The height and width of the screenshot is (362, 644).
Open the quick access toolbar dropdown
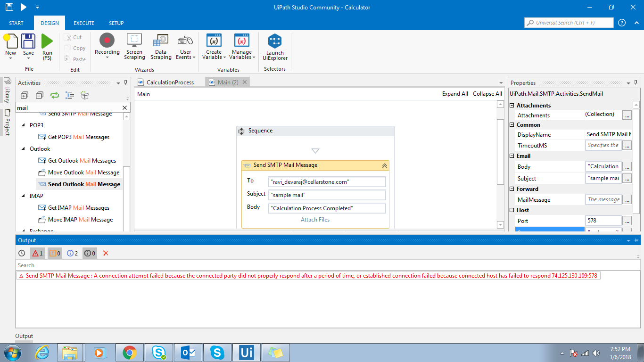pyautogui.click(x=37, y=7)
